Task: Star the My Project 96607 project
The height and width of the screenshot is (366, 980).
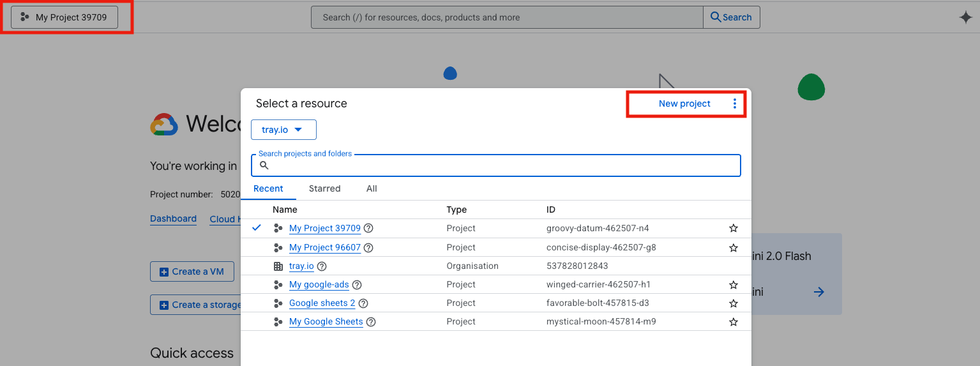Action: 734,248
